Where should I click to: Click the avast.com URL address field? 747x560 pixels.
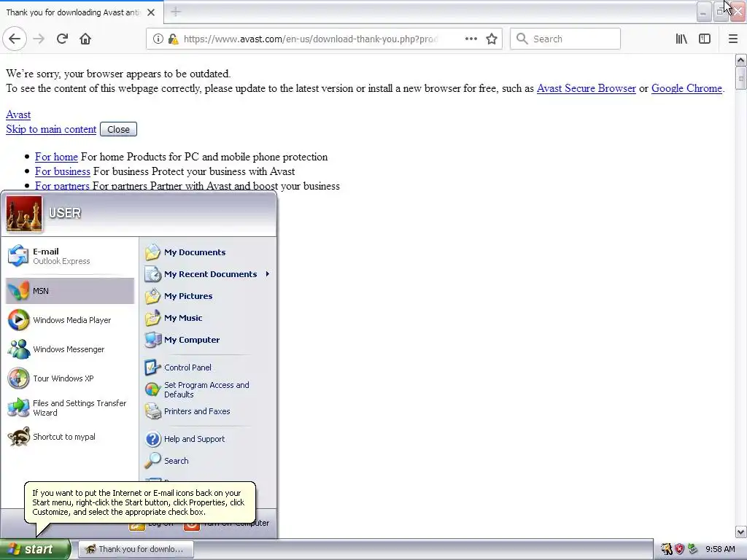tap(310, 39)
